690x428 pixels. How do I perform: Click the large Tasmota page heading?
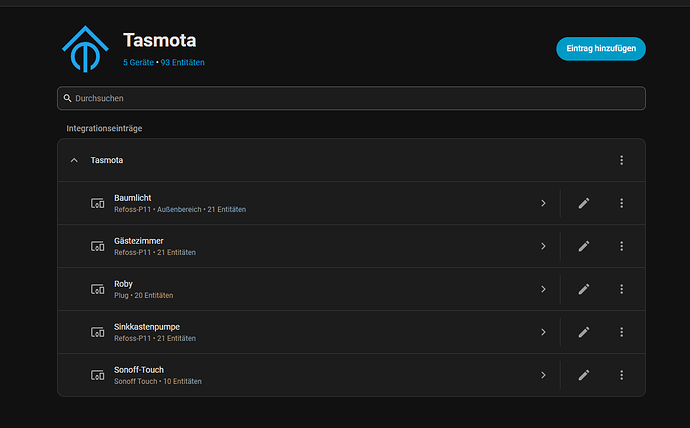pyautogui.click(x=160, y=40)
